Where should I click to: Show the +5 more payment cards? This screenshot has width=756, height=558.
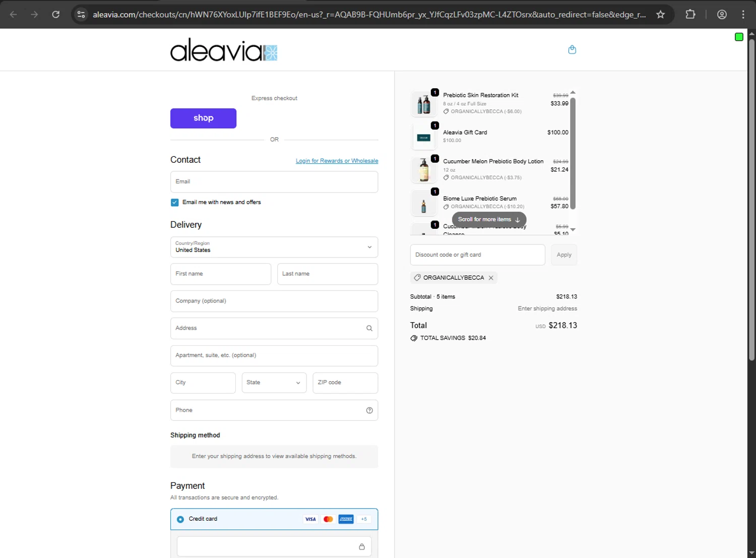coord(364,519)
